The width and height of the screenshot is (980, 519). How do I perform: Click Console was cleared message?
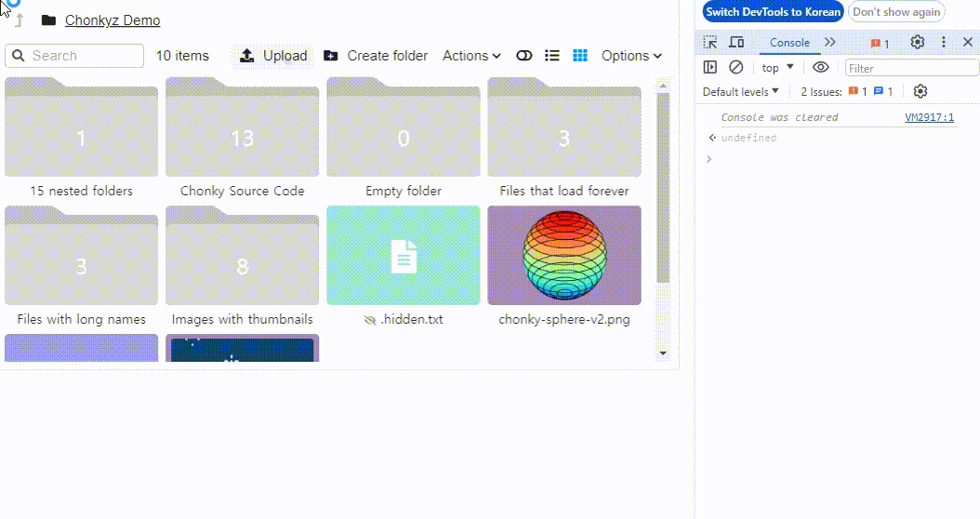pos(779,117)
